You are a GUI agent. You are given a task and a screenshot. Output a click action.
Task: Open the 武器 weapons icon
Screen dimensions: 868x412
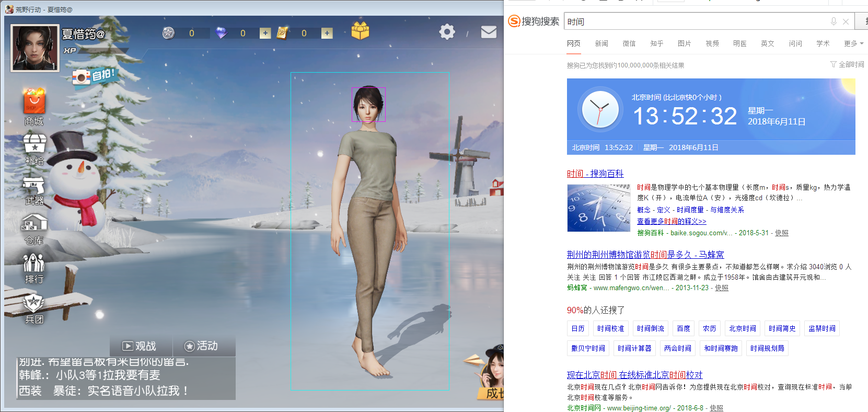[34, 185]
